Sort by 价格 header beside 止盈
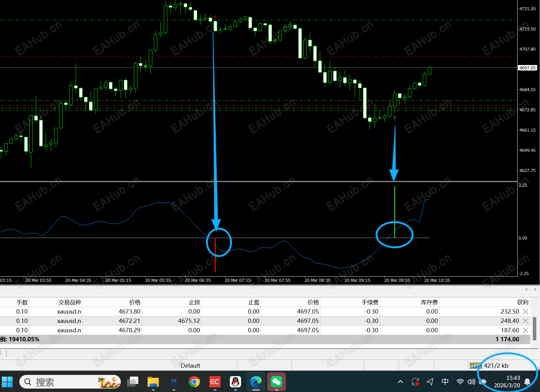The height and width of the screenshot is (392, 540). (313, 302)
